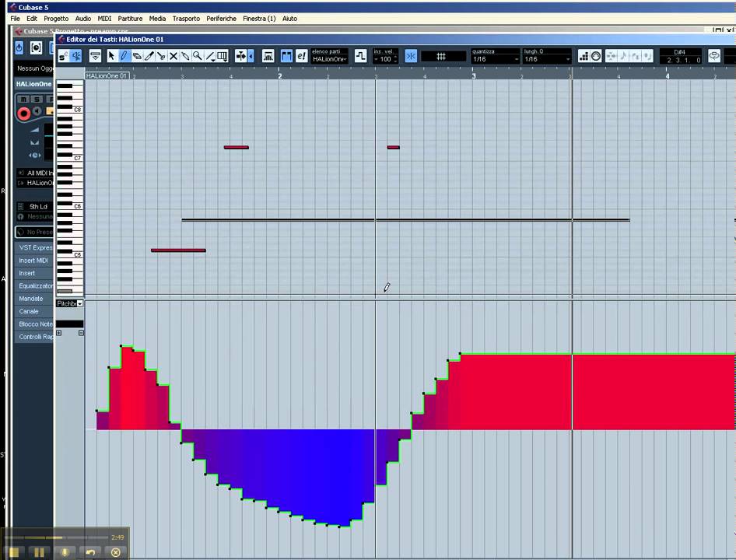Step the insert velocity value up
736x560 pixels.
(x=396, y=58)
